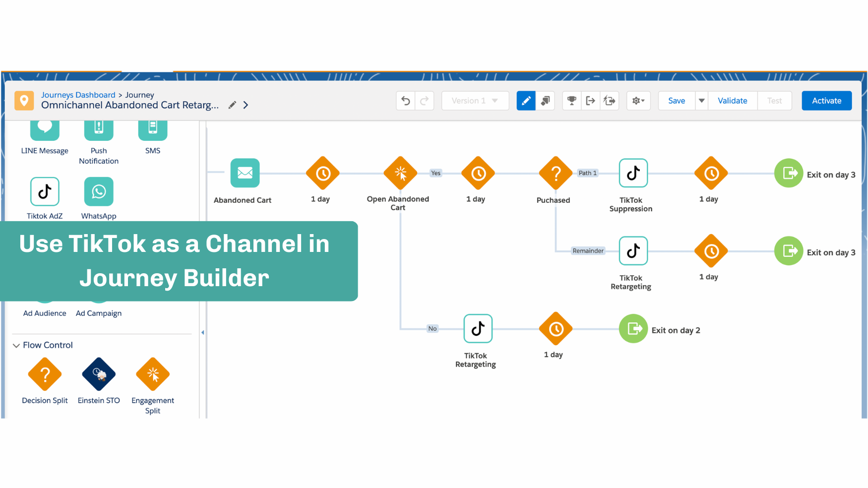Click the wait activity after TikTok Suppression
Image resolution: width=868 pixels, height=488 pixels.
(711, 173)
